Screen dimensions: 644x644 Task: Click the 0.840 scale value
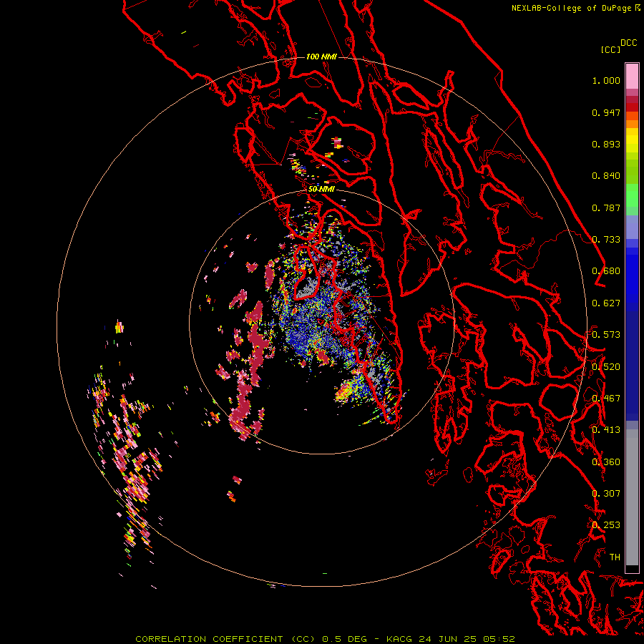606,176
